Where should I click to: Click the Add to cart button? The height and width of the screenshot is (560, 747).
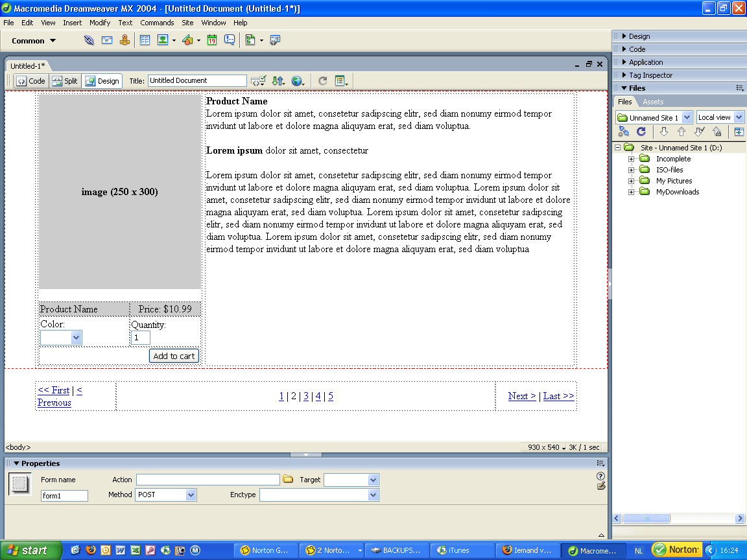(174, 356)
